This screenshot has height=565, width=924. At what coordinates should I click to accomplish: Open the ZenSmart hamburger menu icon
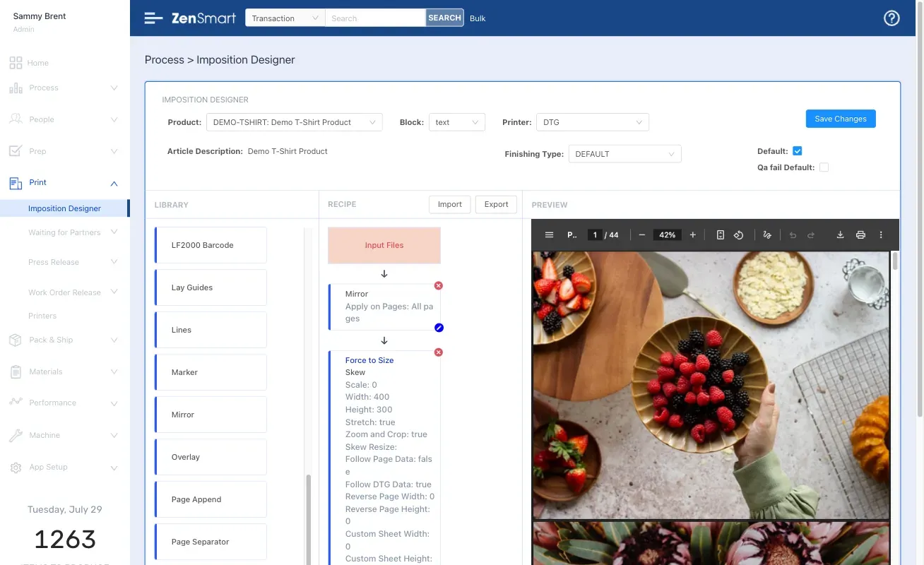153,18
